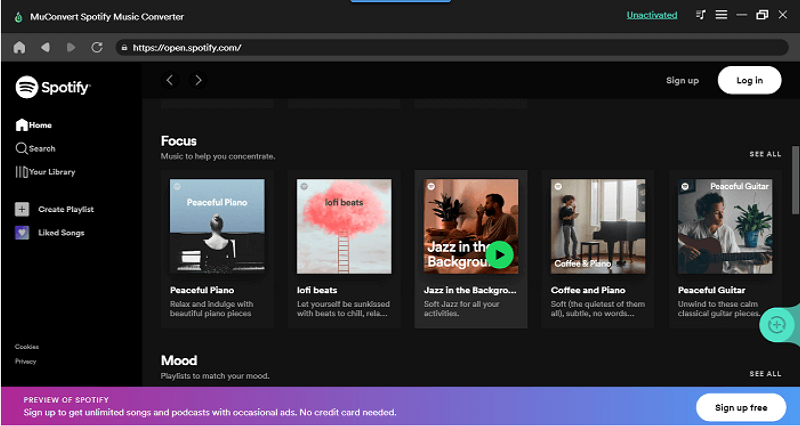Go forward using Spotify right chevron
Viewport: 800px width, 426px height.
pyautogui.click(x=198, y=80)
